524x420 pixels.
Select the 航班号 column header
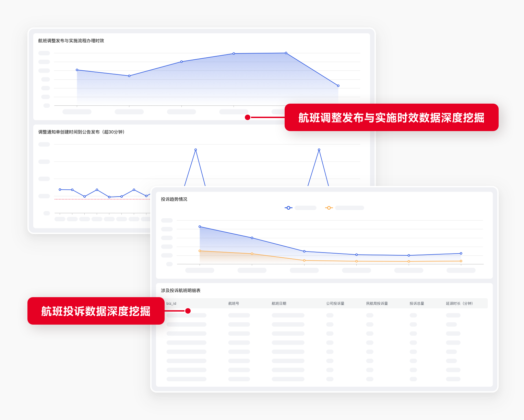(x=234, y=303)
